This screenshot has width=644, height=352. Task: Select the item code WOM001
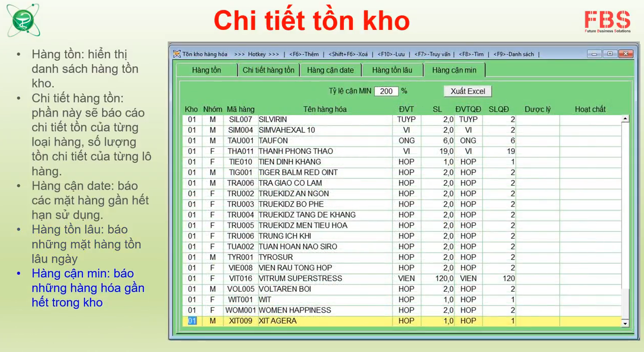click(x=241, y=310)
